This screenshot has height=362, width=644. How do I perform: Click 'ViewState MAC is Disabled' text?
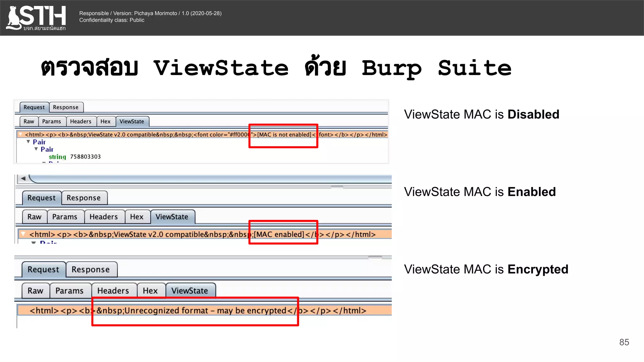[x=482, y=114]
